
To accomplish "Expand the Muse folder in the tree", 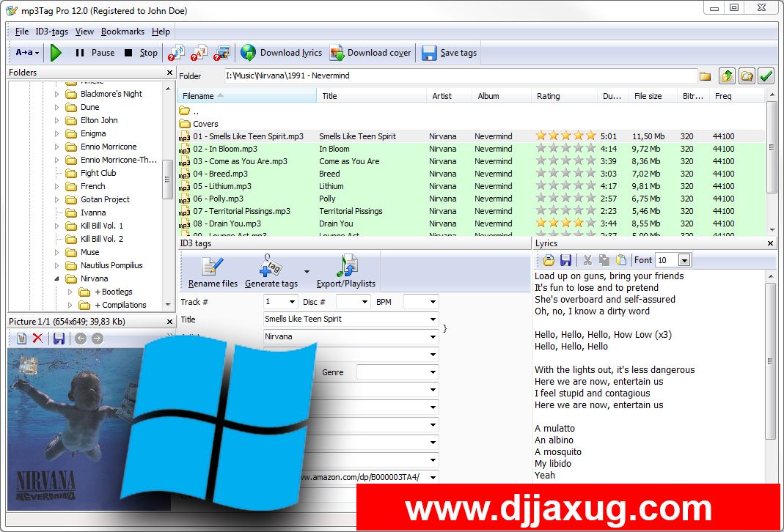I will 57,253.
